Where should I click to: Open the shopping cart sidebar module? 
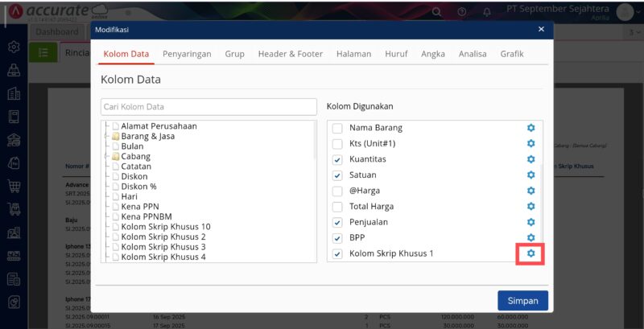point(14,186)
